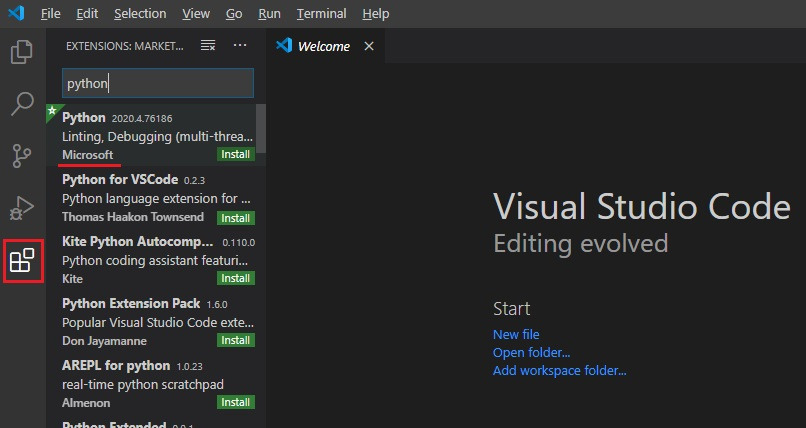This screenshot has height=428, width=806.
Task: Select Kite Python Autocomp... list entry
Action: [156, 260]
